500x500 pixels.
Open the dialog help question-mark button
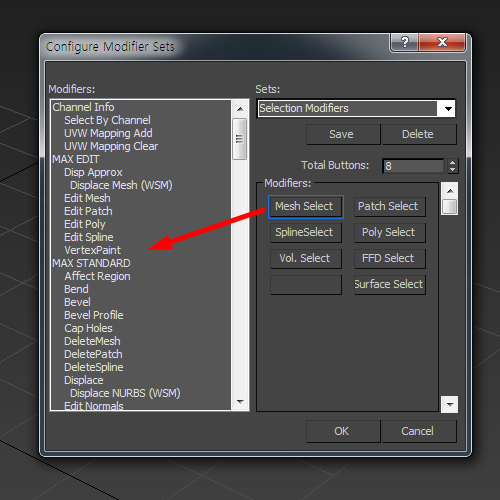coord(404,42)
